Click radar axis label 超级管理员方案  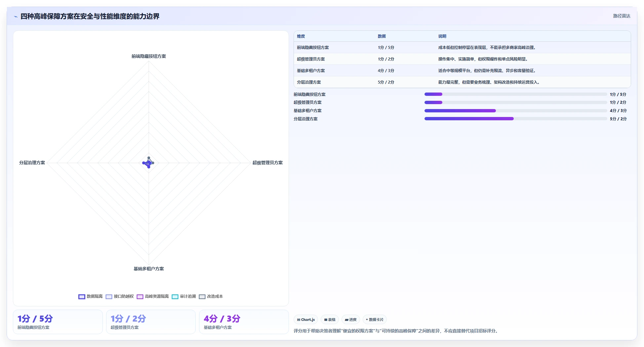(x=267, y=163)
